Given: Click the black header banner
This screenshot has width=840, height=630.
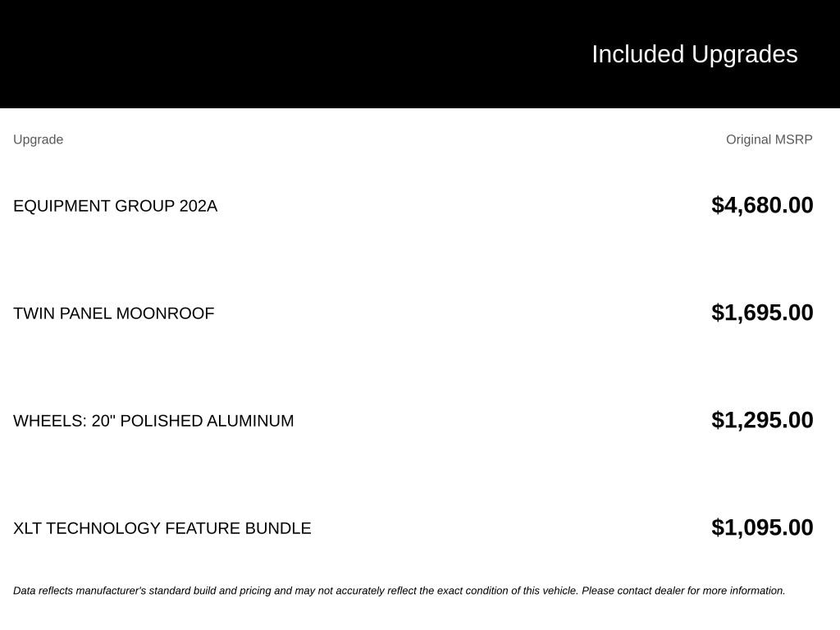Looking at the screenshot, I should click(420, 54).
